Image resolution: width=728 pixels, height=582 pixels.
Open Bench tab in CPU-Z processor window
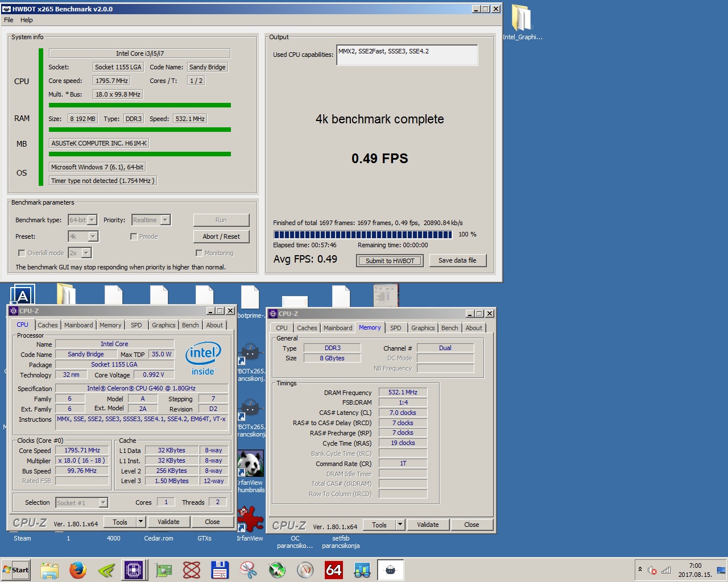click(191, 325)
